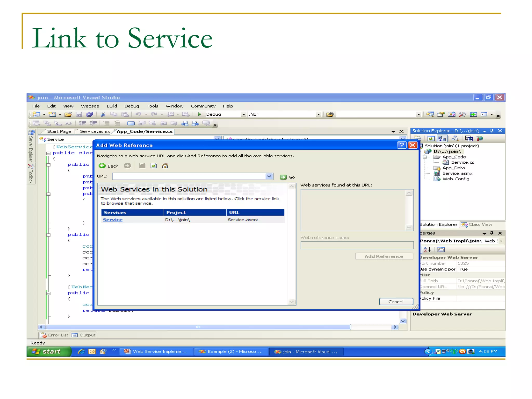Open the find combo box dropdown arrow
532x399 pixels.
(418, 115)
